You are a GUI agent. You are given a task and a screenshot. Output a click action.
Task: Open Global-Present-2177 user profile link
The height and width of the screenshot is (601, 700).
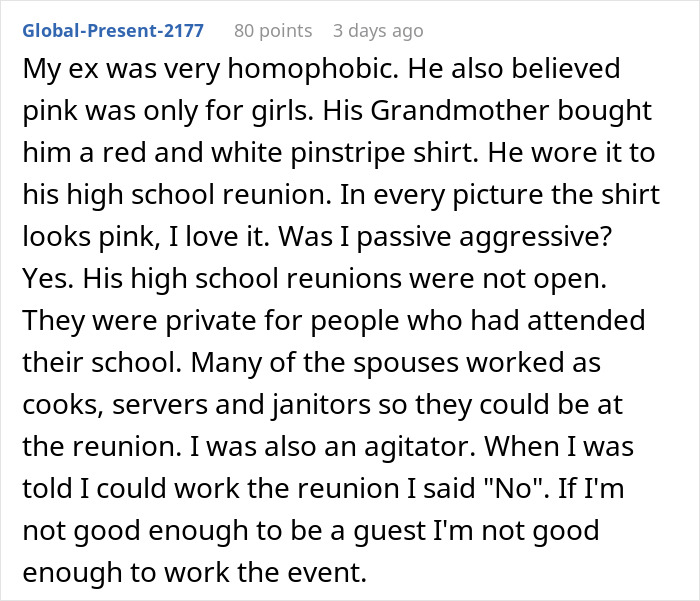point(112,30)
